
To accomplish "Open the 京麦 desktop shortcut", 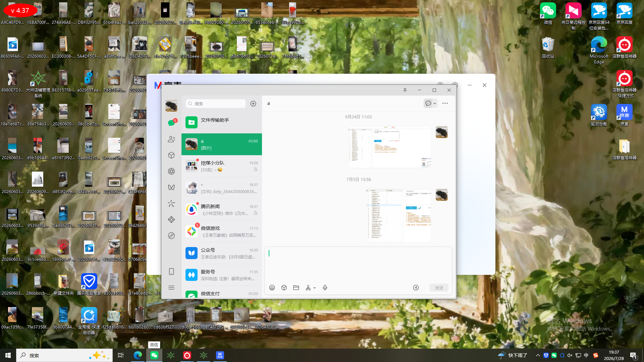I will pyautogui.click(x=625, y=115).
